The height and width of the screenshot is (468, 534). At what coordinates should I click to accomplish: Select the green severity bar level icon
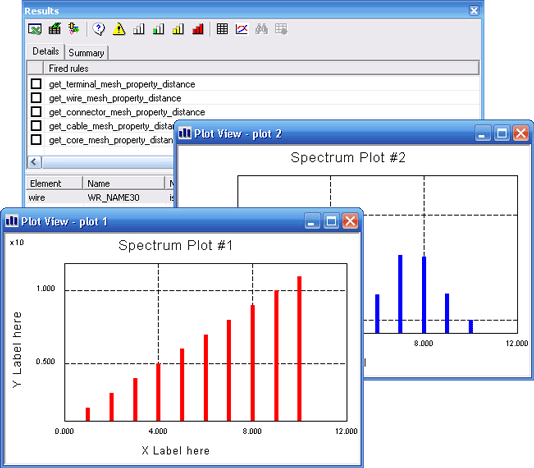[x=158, y=29]
